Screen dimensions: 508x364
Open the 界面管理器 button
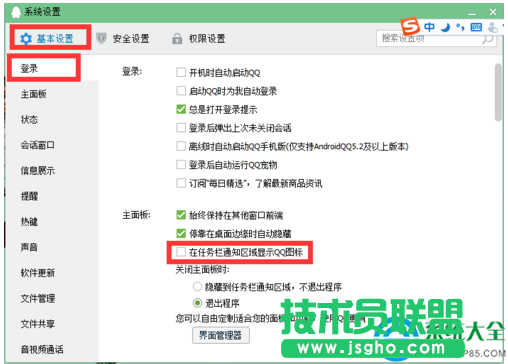point(221,335)
